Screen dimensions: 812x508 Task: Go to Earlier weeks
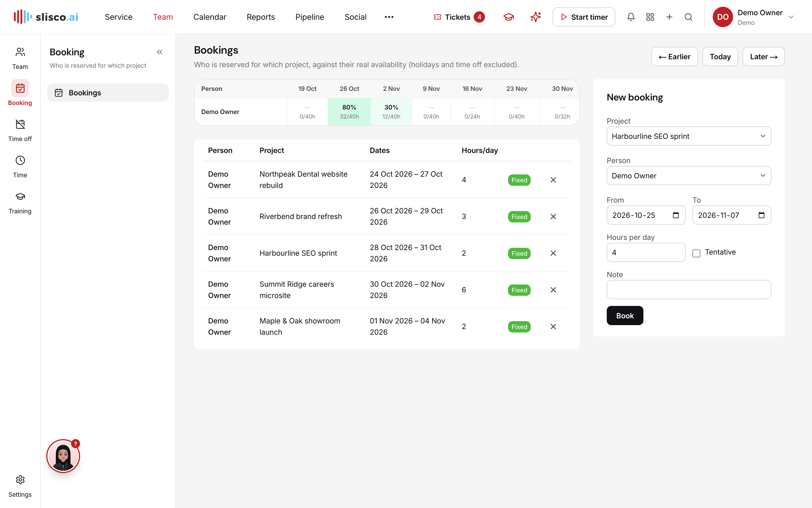(674, 56)
